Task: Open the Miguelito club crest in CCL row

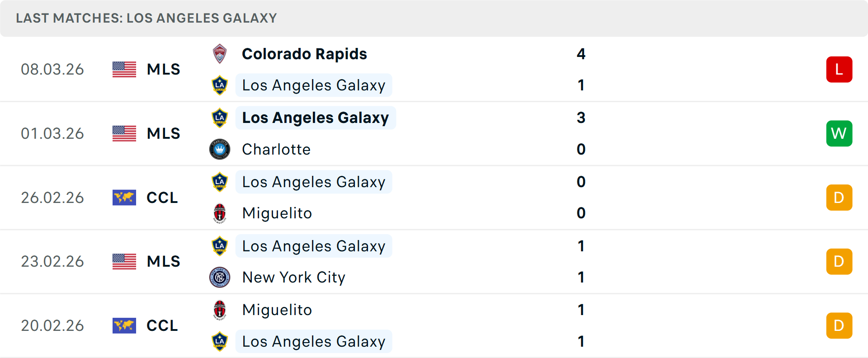Action: coord(220,213)
